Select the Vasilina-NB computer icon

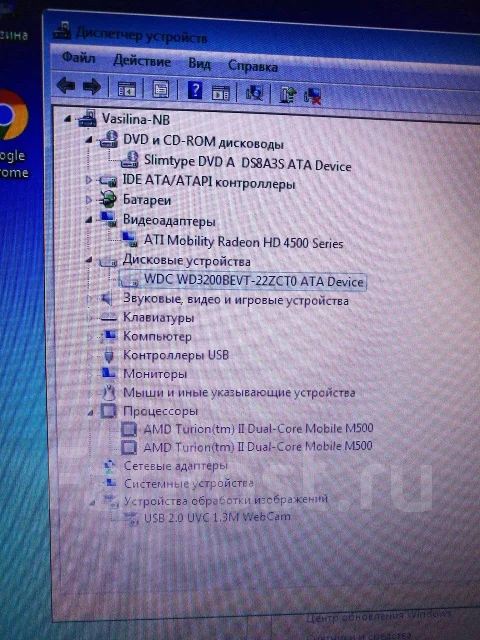87,118
